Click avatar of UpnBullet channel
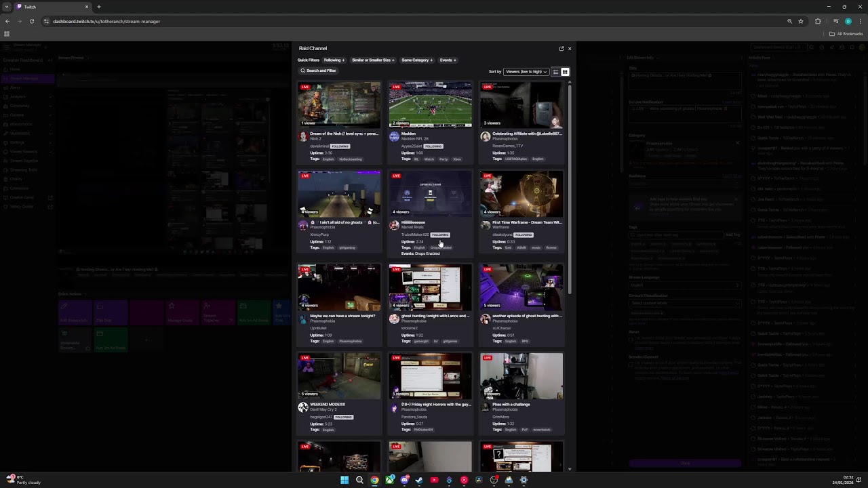This screenshot has height=488, width=868. click(303, 319)
